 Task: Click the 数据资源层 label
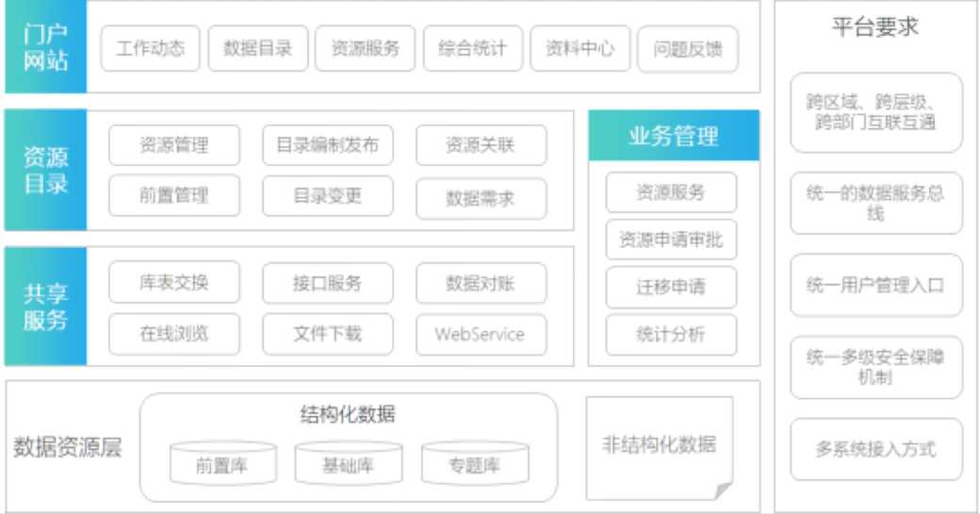pyautogui.click(x=68, y=447)
